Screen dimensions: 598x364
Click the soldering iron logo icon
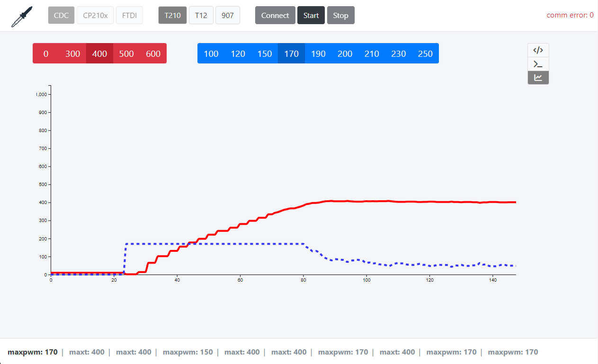[x=22, y=17]
